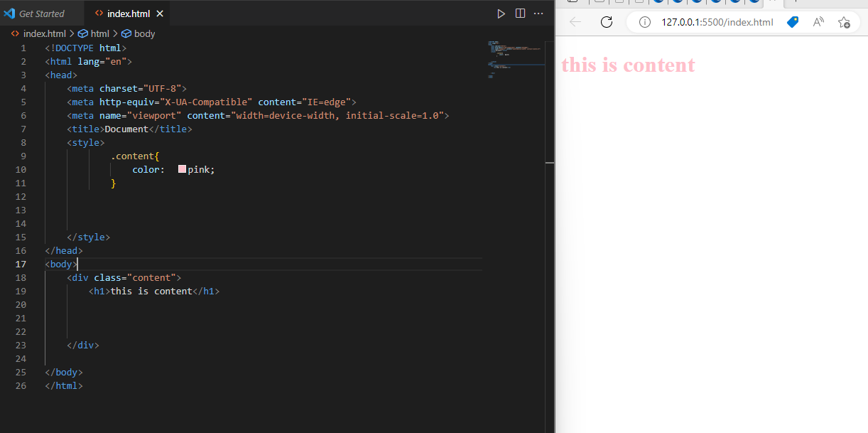This screenshot has width=868, height=433.
Task: View site information icon in address bar
Action: tap(645, 22)
